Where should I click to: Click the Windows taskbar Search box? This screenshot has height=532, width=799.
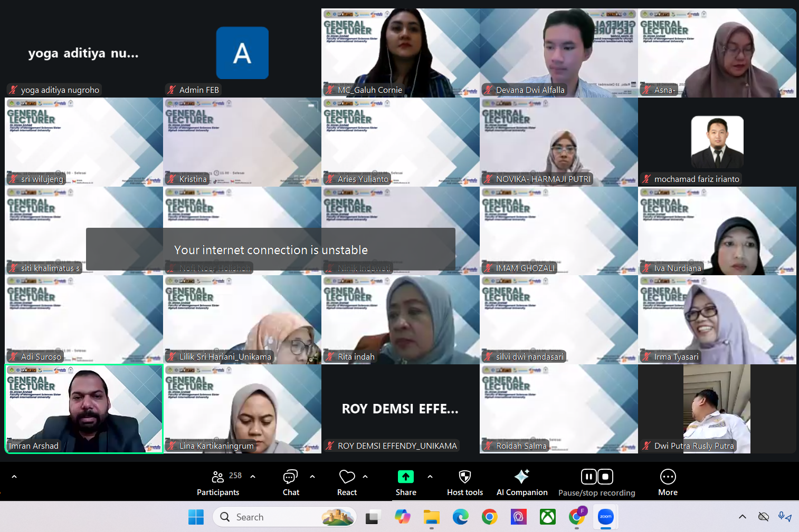pyautogui.click(x=285, y=517)
